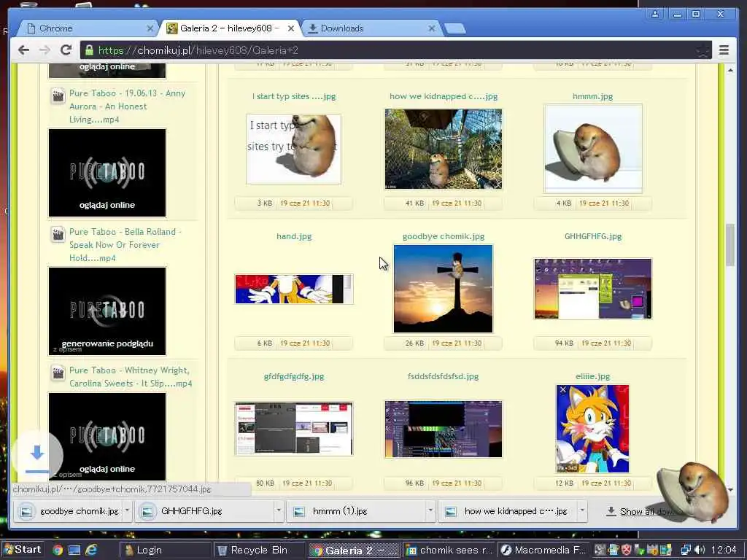Open the GHHGFHFG.jpg downloaded file
Image resolution: width=747 pixels, height=560 pixels.
[x=205, y=511]
